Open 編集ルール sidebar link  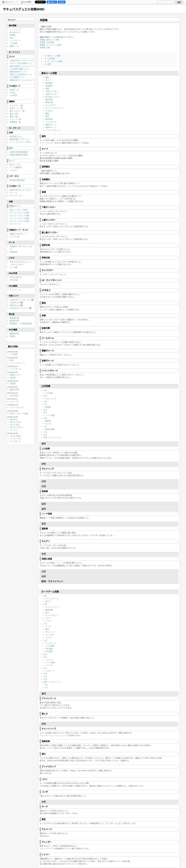pyautogui.click(x=14, y=46)
